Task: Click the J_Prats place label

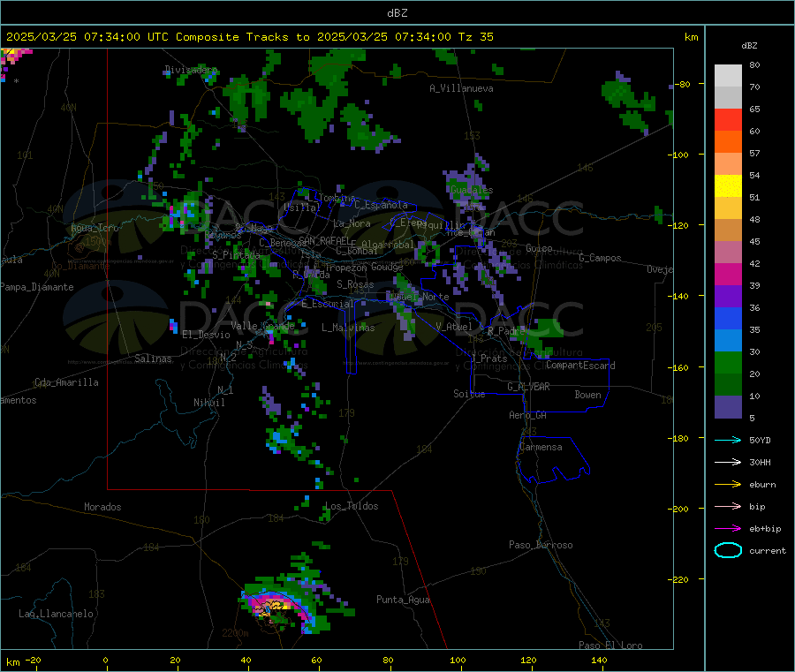Action: (488, 359)
